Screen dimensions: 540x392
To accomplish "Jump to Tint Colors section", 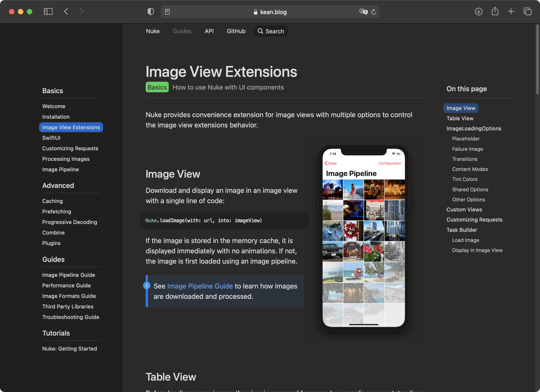I will pyautogui.click(x=464, y=179).
